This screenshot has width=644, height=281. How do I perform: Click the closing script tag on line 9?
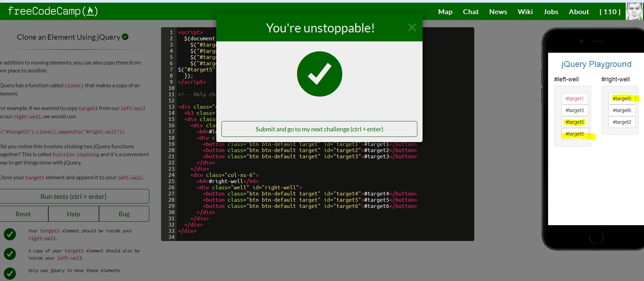[192, 82]
